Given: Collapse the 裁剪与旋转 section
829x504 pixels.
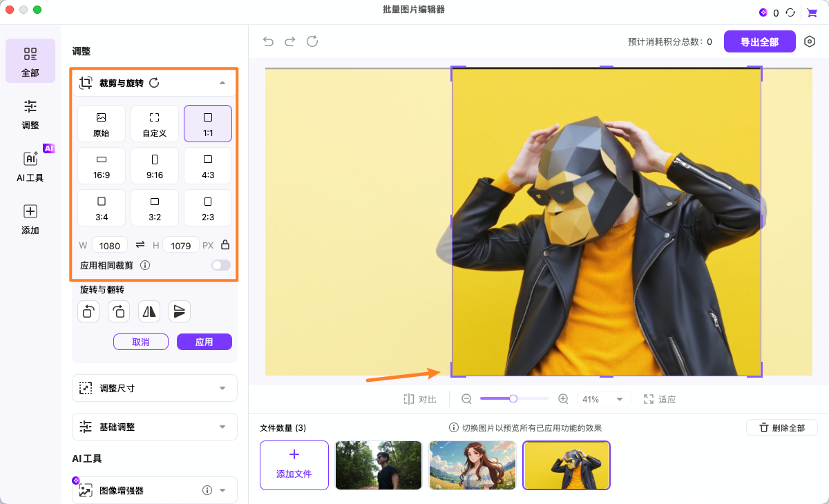Looking at the screenshot, I should coord(222,83).
